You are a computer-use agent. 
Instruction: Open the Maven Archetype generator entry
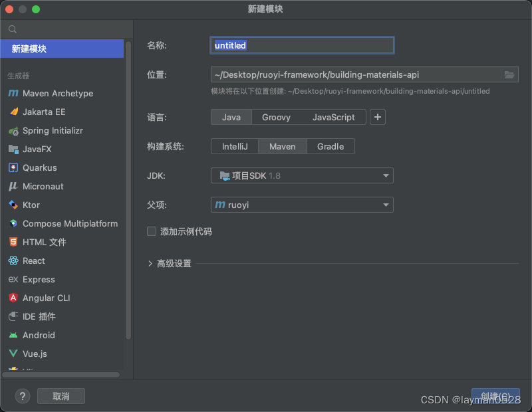(x=62, y=93)
